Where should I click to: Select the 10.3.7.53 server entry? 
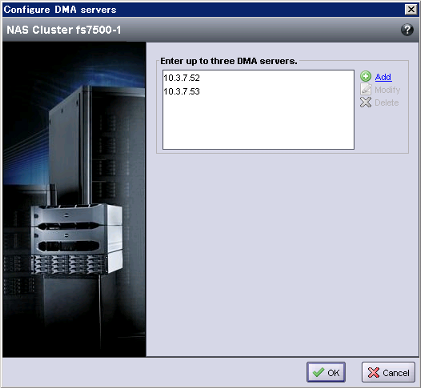(182, 91)
